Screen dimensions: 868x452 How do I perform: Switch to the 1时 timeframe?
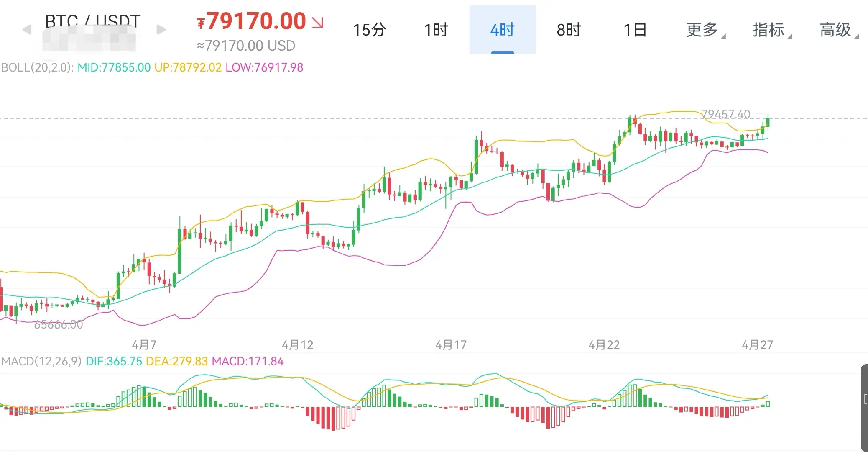tap(436, 30)
